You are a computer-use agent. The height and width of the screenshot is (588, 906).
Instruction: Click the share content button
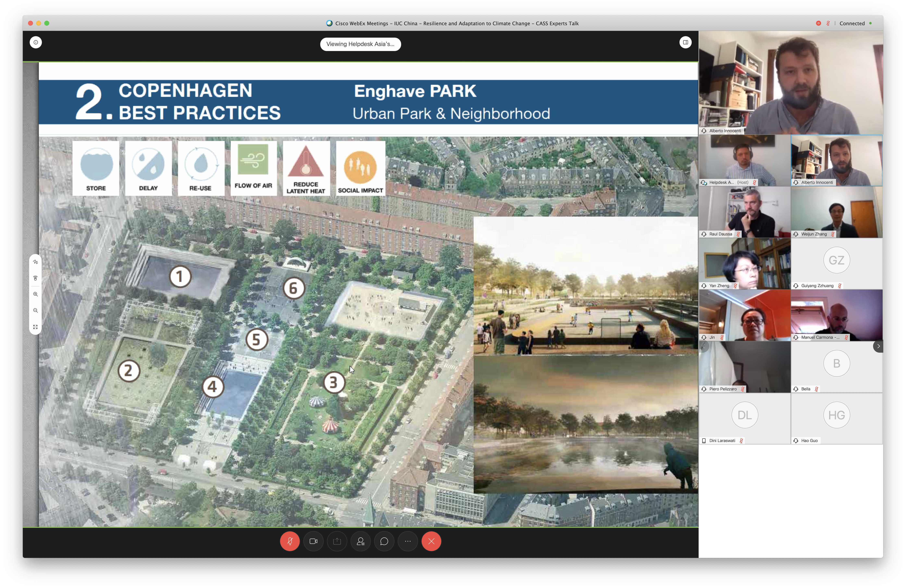(x=337, y=541)
